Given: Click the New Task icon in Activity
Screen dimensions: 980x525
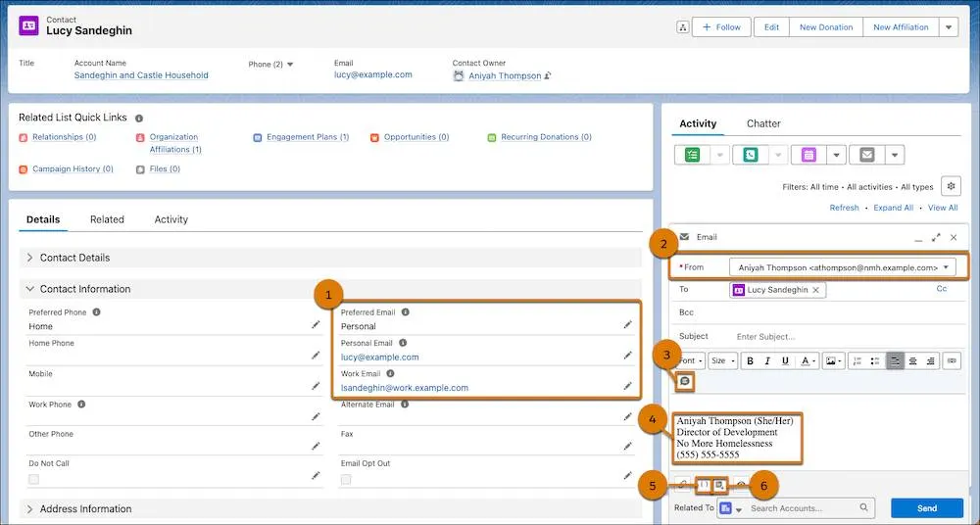Looking at the screenshot, I should click(x=693, y=155).
